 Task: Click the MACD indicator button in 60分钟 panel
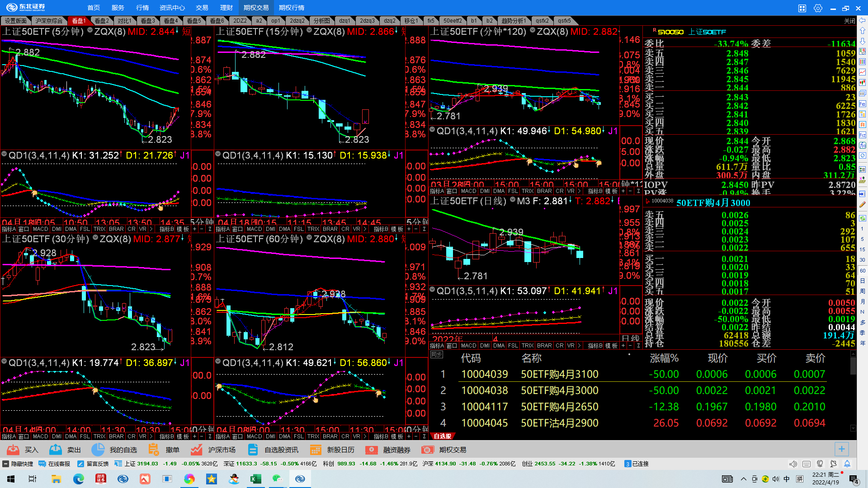pyautogui.click(x=254, y=436)
